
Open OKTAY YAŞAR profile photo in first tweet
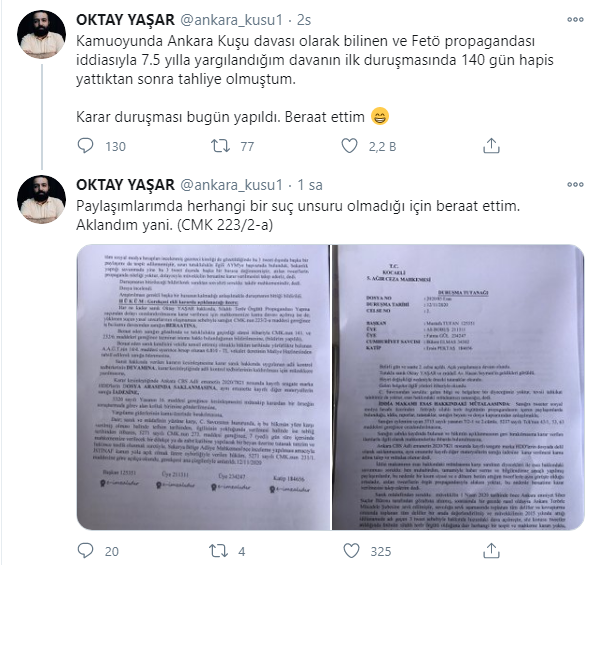point(41,35)
